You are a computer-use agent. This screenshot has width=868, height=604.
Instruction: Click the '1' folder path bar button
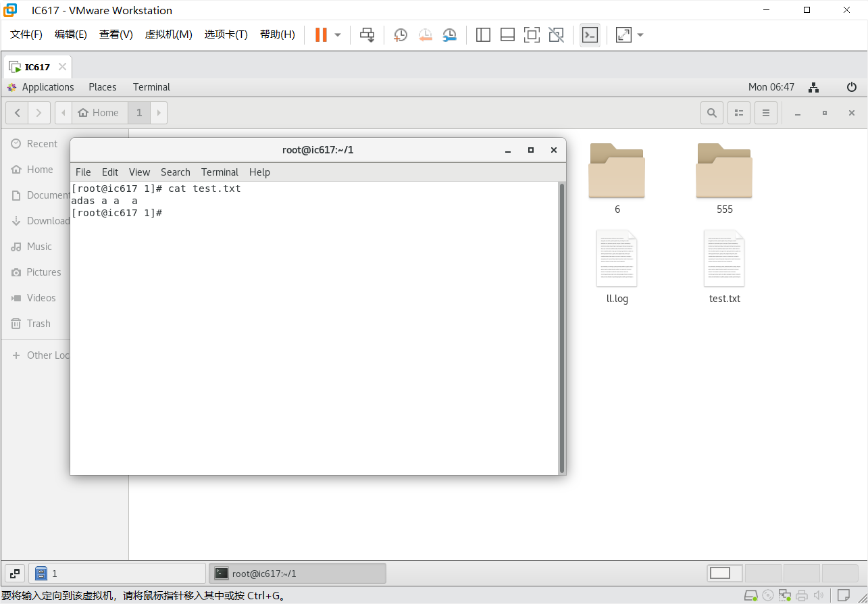(139, 113)
